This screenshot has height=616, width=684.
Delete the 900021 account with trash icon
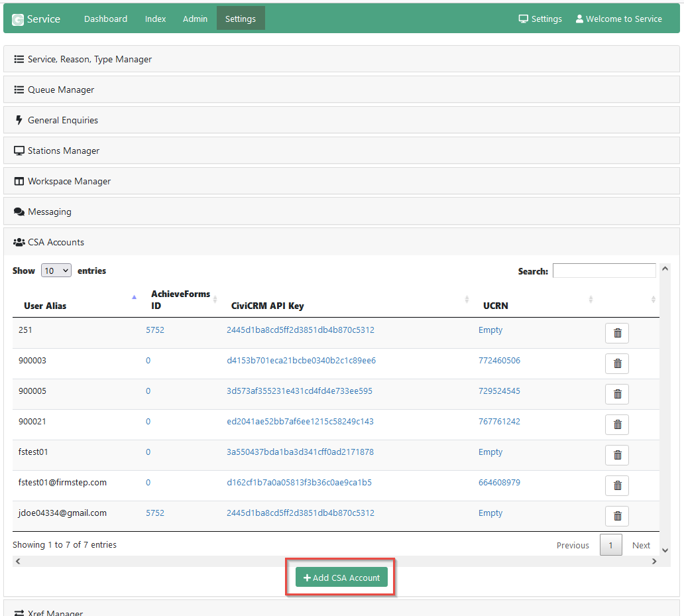pyautogui.click(x=617, y=425)
